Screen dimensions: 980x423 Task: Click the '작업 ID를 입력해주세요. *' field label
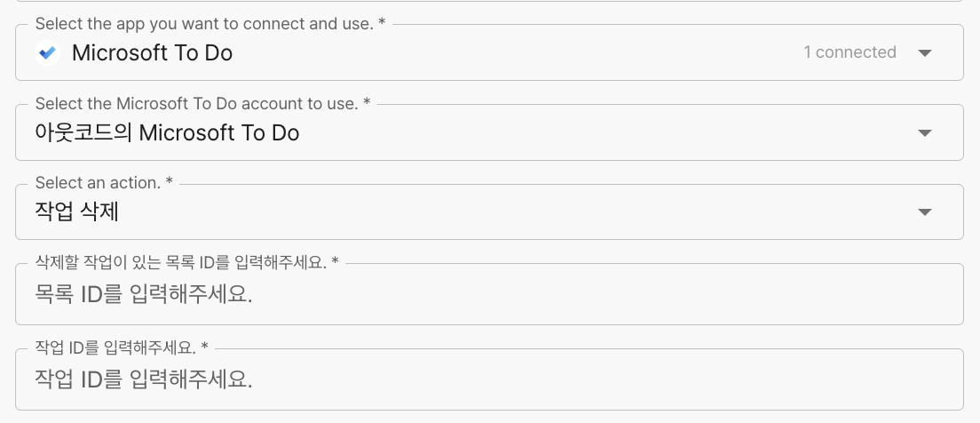(122, 347)
